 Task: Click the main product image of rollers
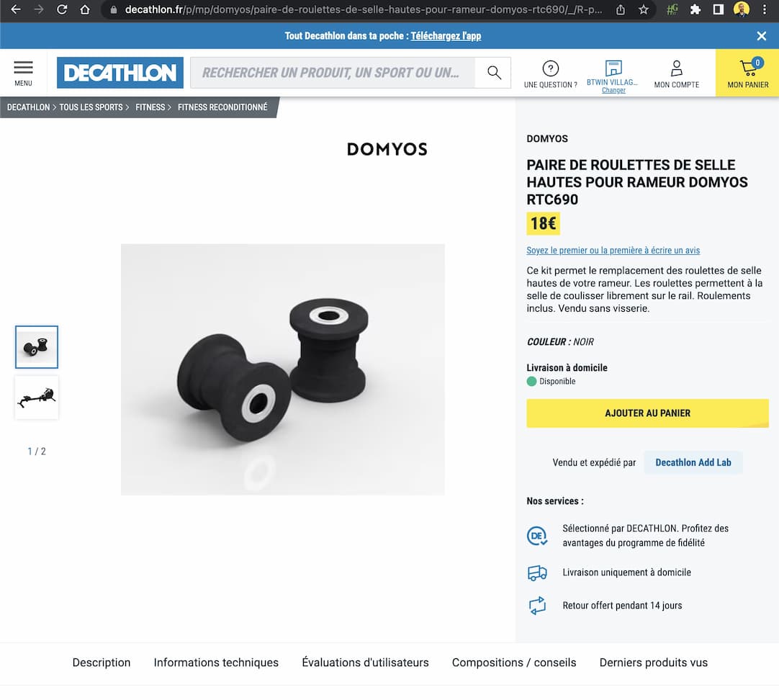283,369
